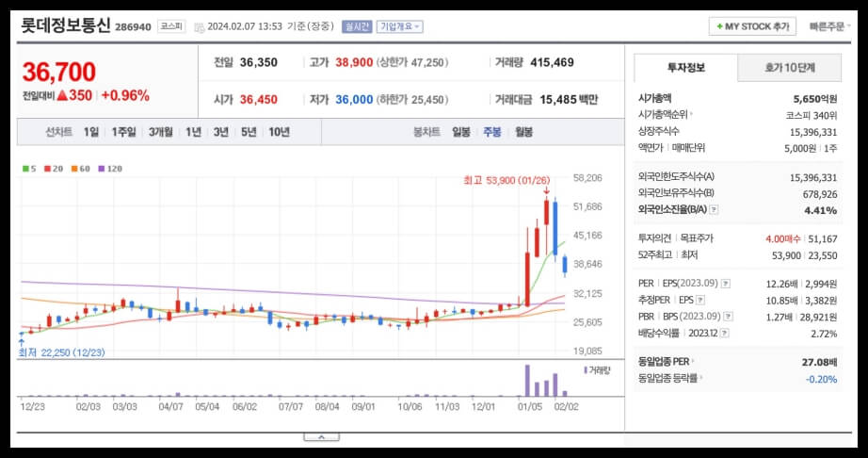Click the 거래량 volume legend marker
The height and width of the screenshot is (458, 868).
[597, 370]
